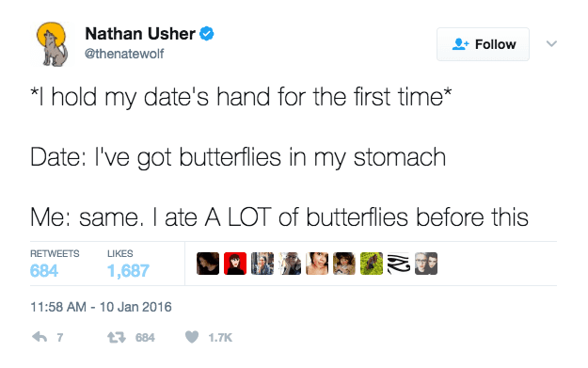Click the reply count 7
The image size is (588, 368).
(59, 338)
